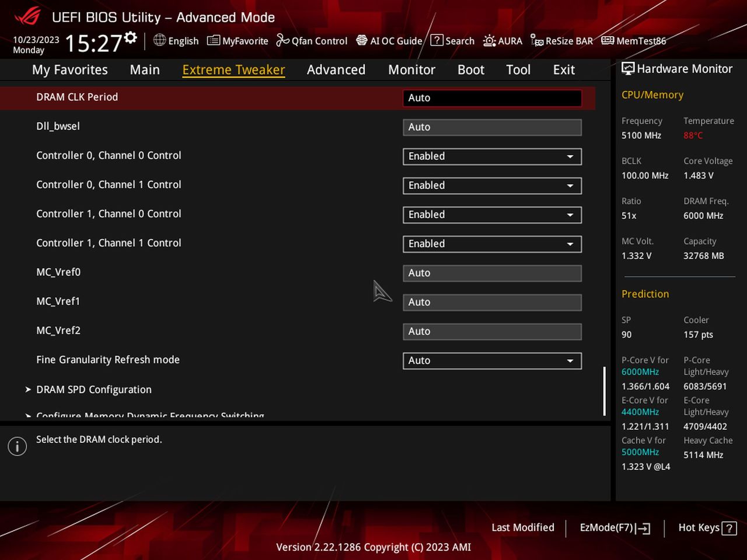747x560 pixels.
Task: Expand DRAM SPD Configuration submenu
Action: click(93, 389)
